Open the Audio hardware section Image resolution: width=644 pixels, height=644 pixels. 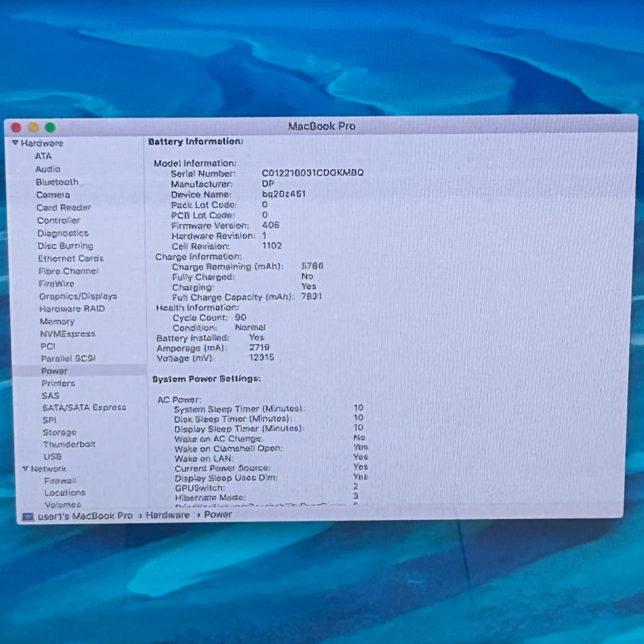(x=48, y=169)
